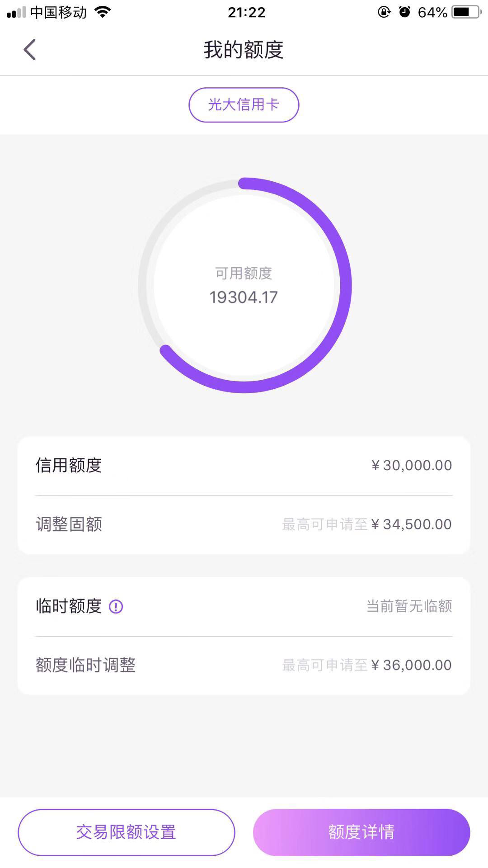Open the temporary limit info icon
This screenshot has width=488, height=868.
tap(116, 606)
